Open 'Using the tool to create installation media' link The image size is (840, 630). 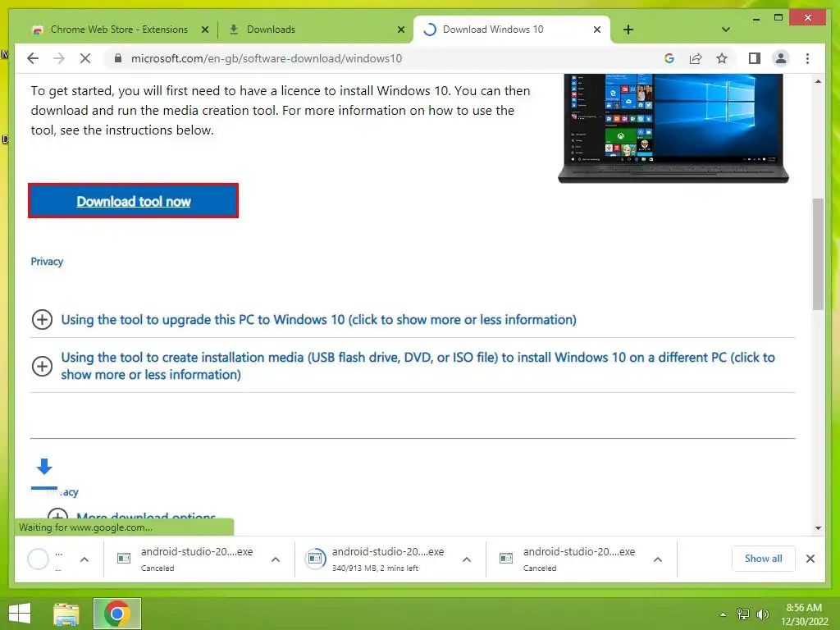click(x=418, y=366)
